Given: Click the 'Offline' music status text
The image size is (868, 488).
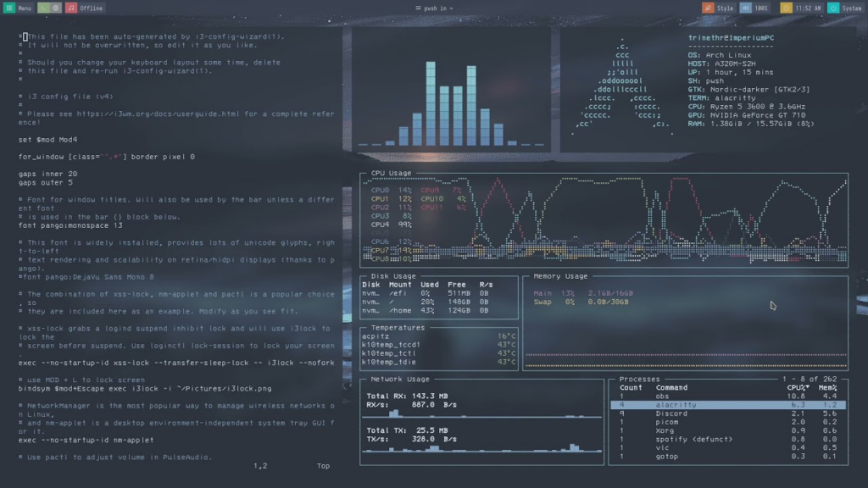Looking at the screenshot, I should point(92,8).
